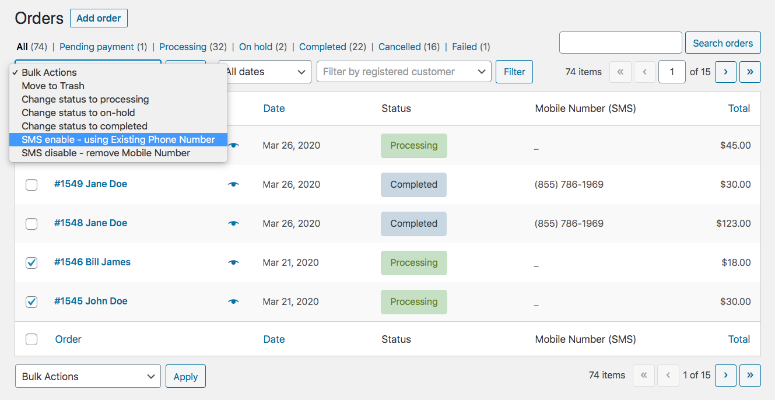
Task: Click phone number in order #1549 row
Action: tap(569, 184)
